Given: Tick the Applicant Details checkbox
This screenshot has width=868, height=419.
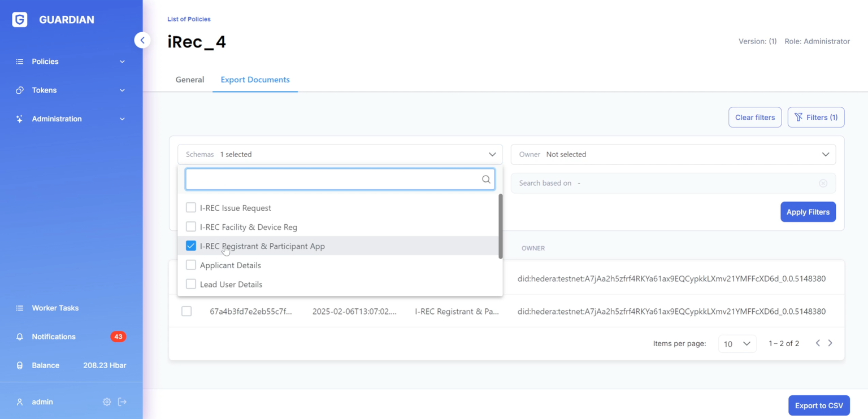Looking at the screenshot, I should [x=191, y=265].
